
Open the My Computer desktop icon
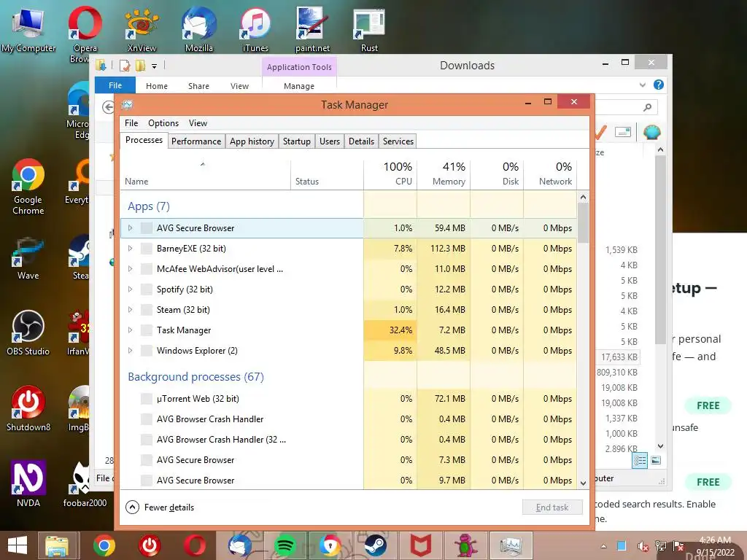coord(28,29)
